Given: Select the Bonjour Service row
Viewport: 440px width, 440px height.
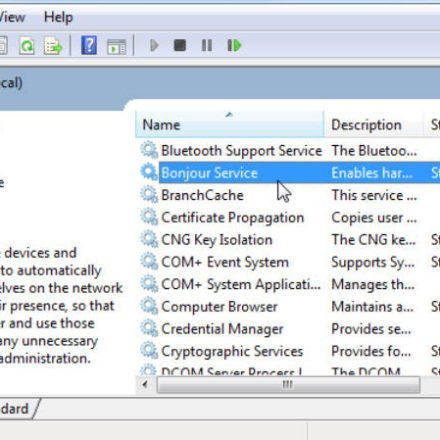Looking at the screenshot, I should click(x=290, y=173).
